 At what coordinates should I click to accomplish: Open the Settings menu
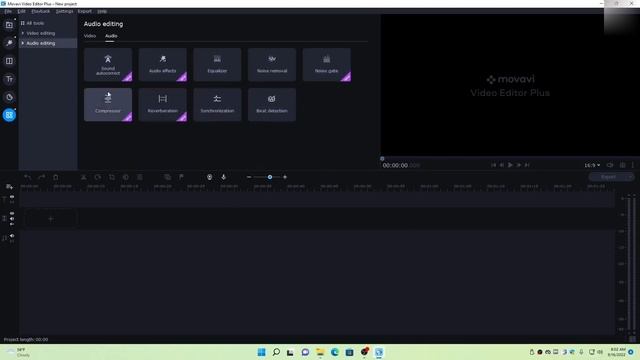tap(64, 11)
